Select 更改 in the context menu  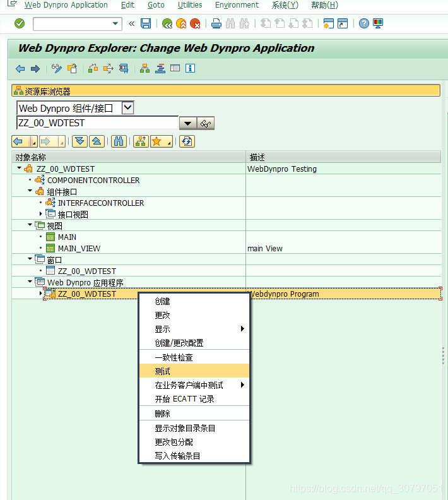click(x=194, y=316)
